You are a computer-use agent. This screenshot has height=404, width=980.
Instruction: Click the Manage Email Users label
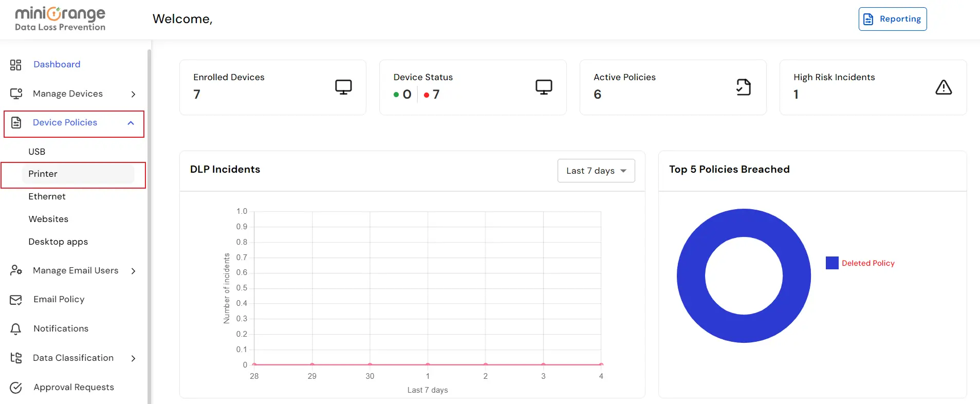pos(76,270)
